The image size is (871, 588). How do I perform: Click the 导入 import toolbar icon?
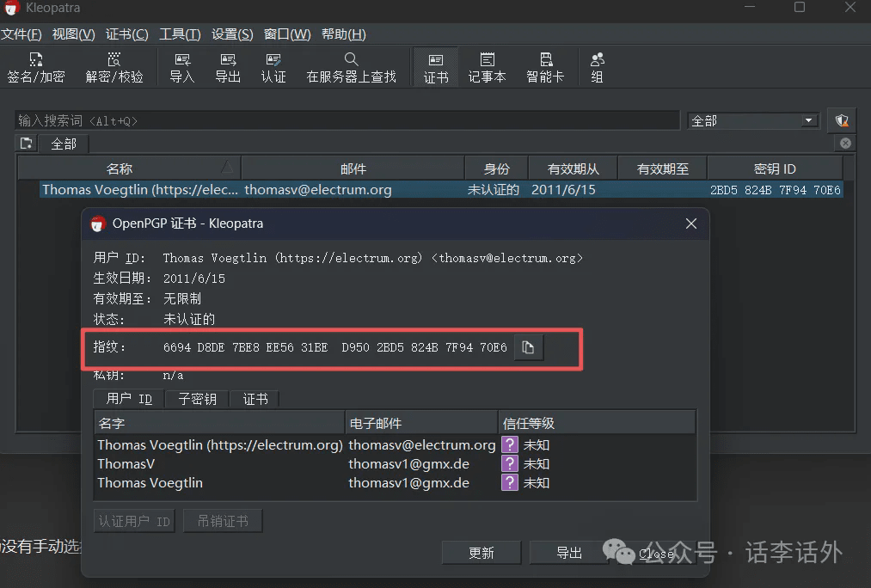181,67
